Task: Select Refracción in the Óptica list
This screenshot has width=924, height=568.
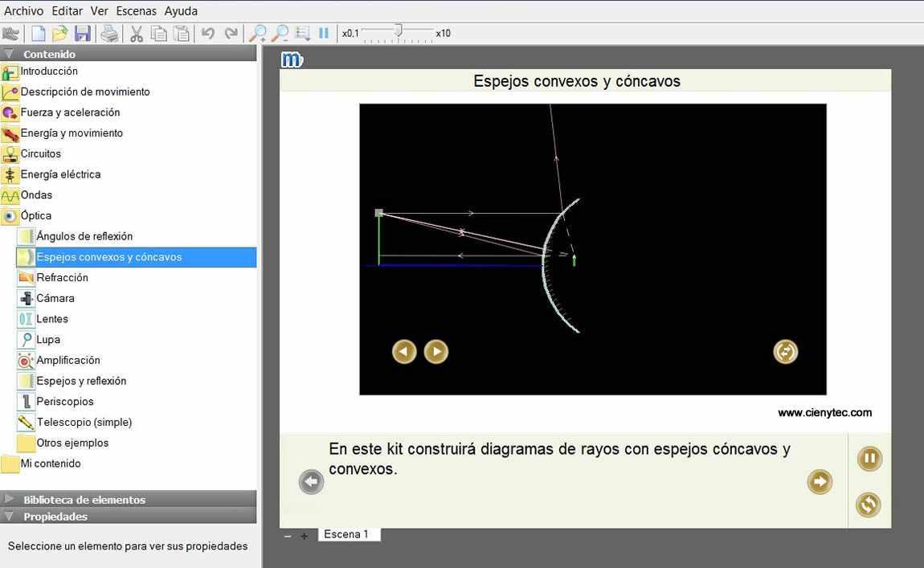Action: [x=62, y=277]
